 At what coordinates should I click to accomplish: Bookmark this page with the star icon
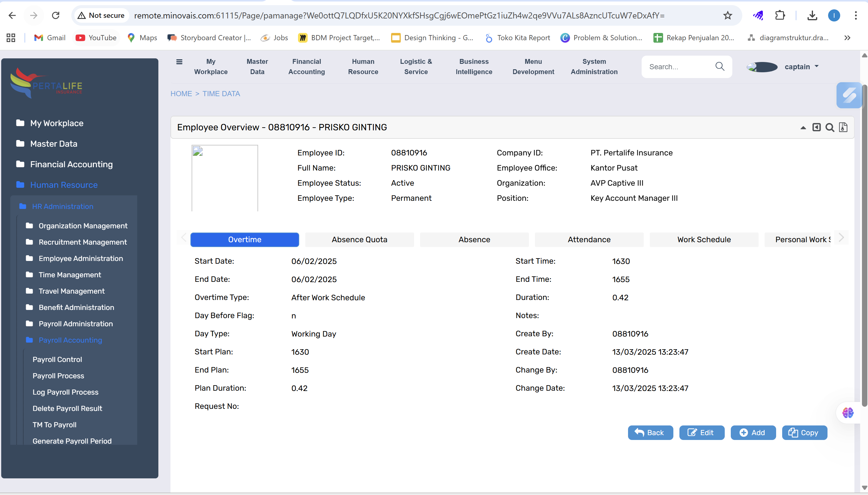727,15
